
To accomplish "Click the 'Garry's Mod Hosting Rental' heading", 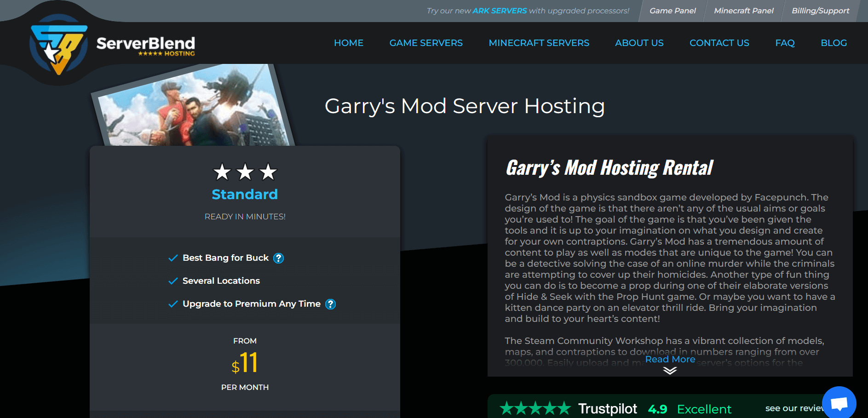I will 609,168.
